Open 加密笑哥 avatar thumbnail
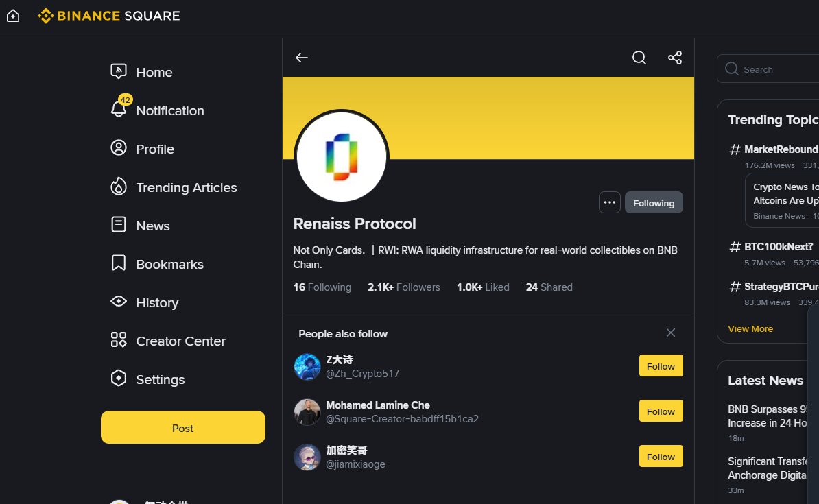 click(x=307, y=457)
